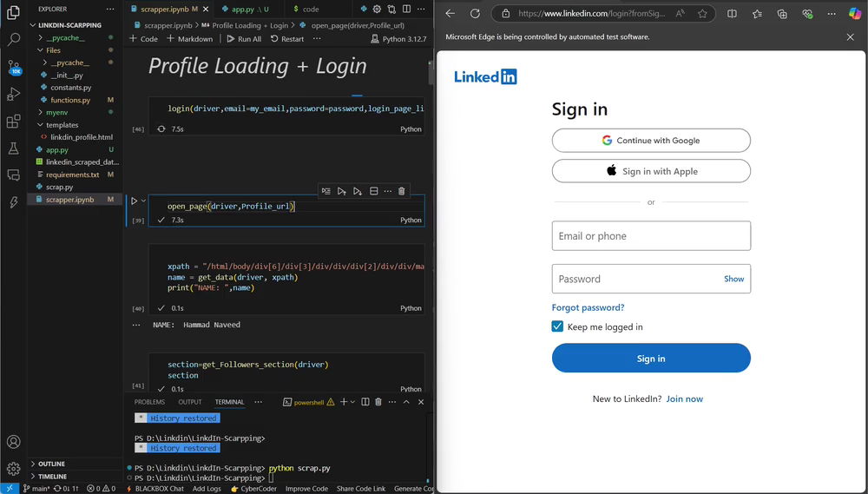Screen dimensions: 868x494
Task: Add LinkedIn page to favorites star
Action: pos(702,14)
